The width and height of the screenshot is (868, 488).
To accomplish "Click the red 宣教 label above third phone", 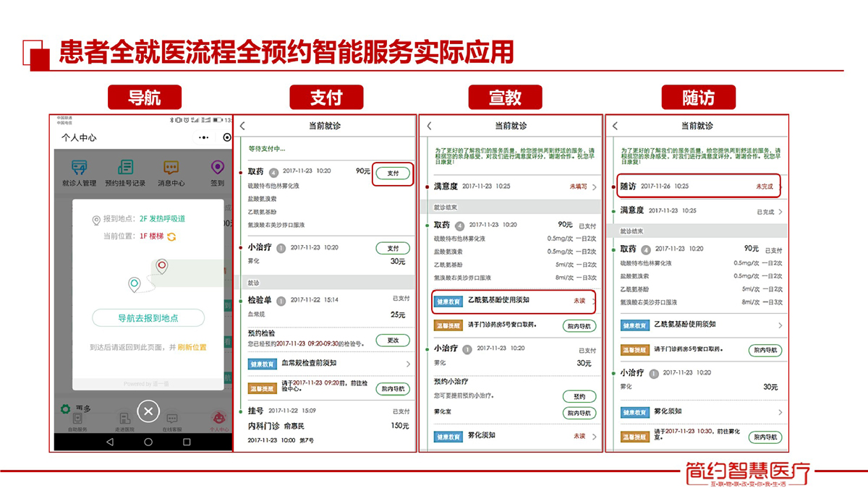I will pyautogui.click(x=505, y=97).
